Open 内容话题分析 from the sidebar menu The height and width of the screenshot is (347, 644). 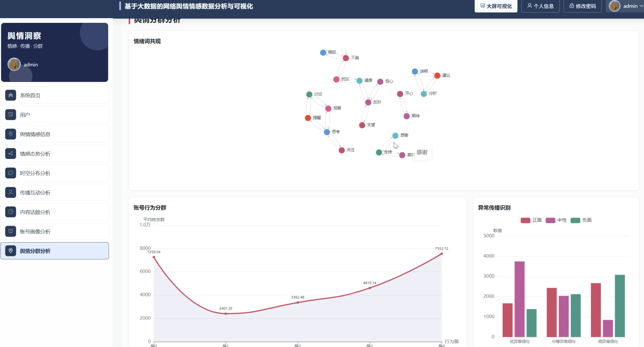[55, 212]
